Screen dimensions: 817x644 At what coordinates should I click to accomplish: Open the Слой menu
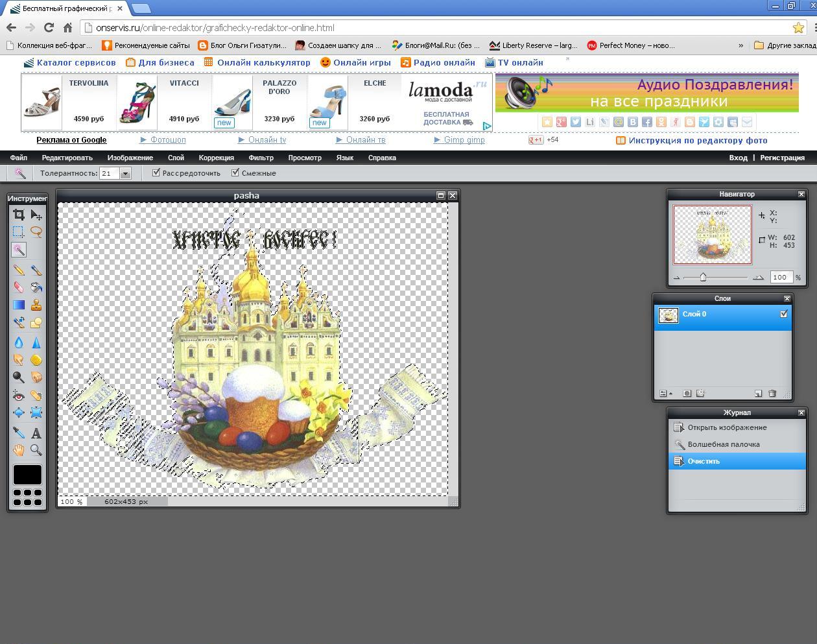click(176, 158)
